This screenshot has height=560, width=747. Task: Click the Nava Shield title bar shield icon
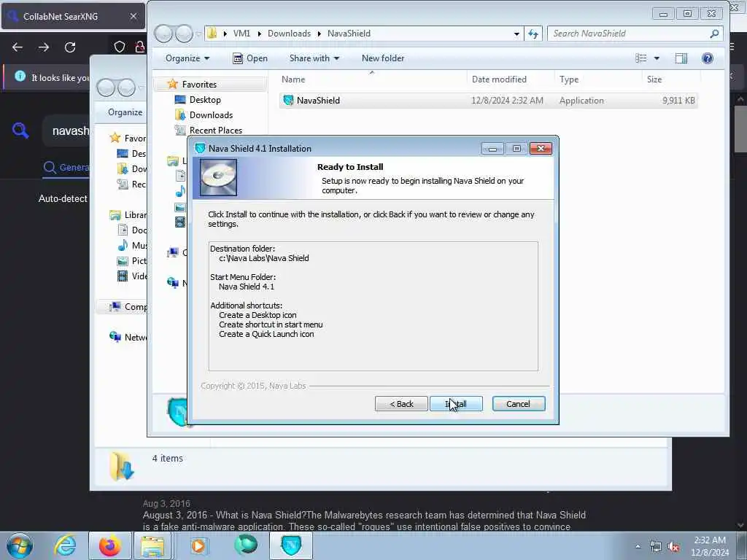click(200, 148)
